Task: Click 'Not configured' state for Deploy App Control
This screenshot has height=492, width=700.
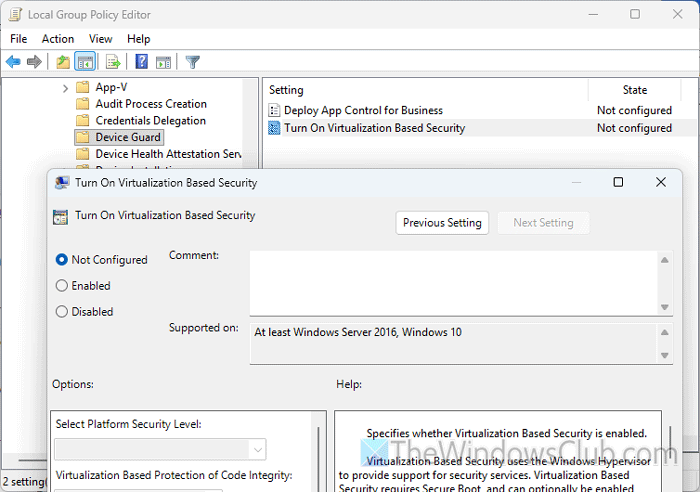Action: pos(634,110)
